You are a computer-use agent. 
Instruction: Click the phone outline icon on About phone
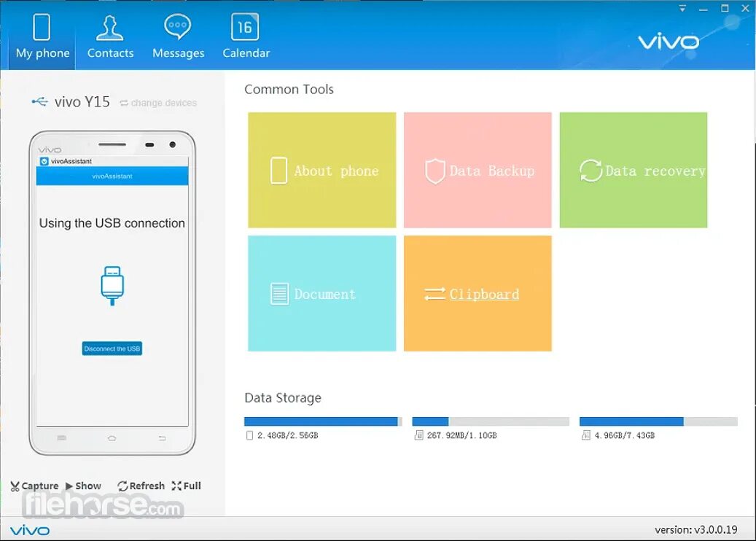[278, 171]
